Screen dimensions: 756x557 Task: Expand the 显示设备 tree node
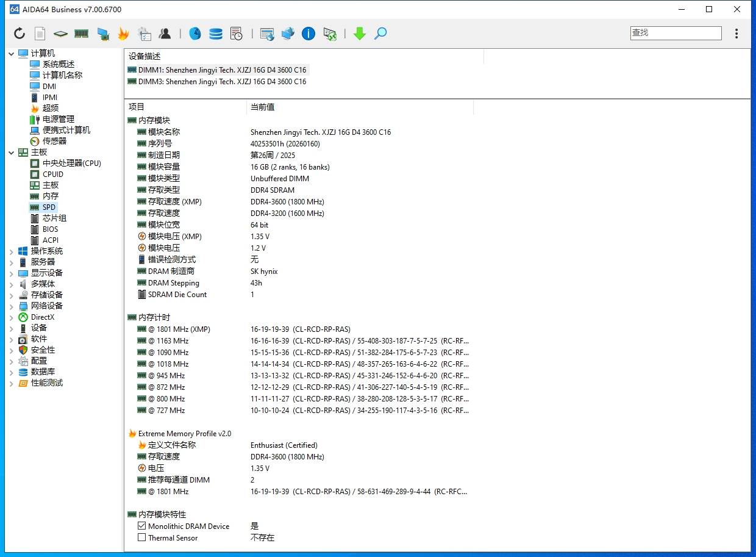(x=12, y=273)
